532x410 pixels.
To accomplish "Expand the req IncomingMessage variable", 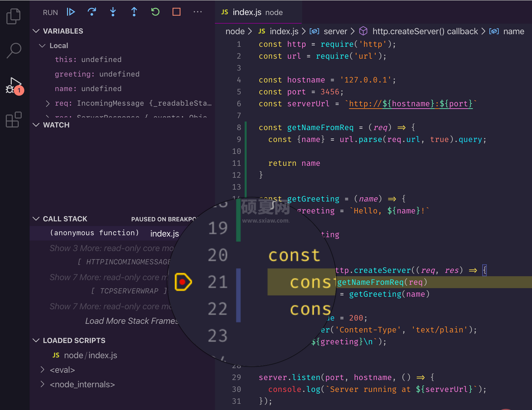I will pos(48,103).
